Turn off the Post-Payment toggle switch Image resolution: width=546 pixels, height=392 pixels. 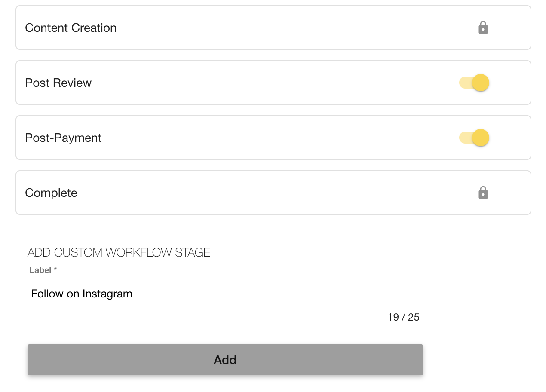(x=474, y=138)
